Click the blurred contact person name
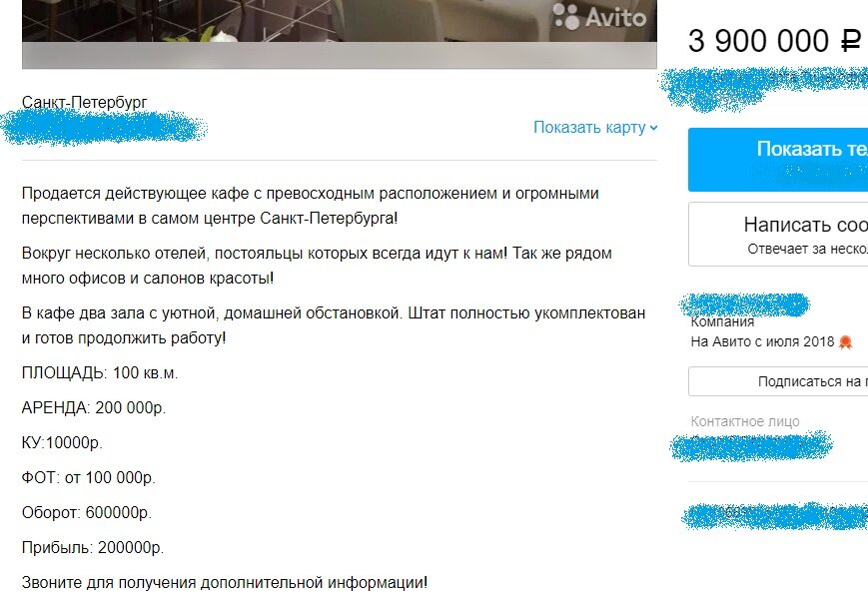This screenshot has height=598, width=868. 751,446
